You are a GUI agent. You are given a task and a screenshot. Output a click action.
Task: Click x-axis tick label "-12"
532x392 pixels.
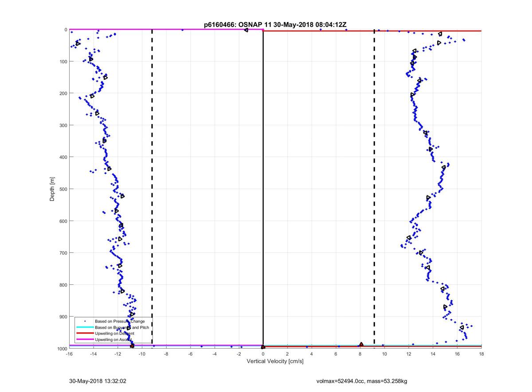click(x=118, y=354)
